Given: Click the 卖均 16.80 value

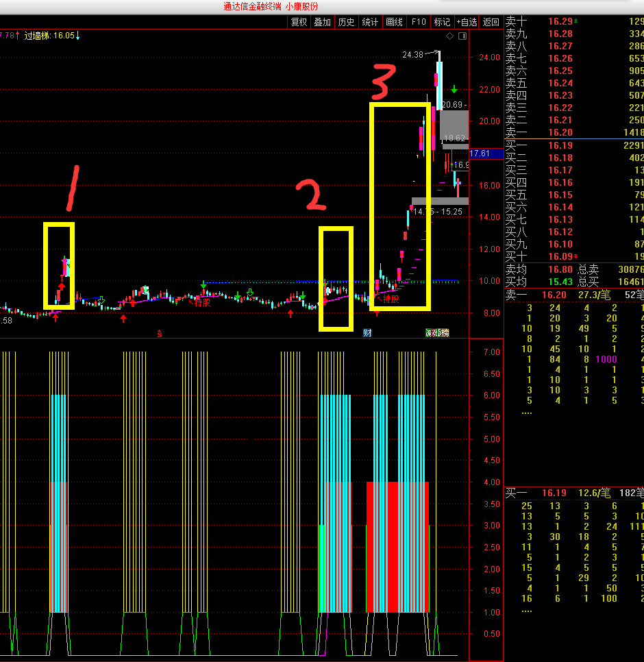Looking at the screenshot, I should (560, 269).
